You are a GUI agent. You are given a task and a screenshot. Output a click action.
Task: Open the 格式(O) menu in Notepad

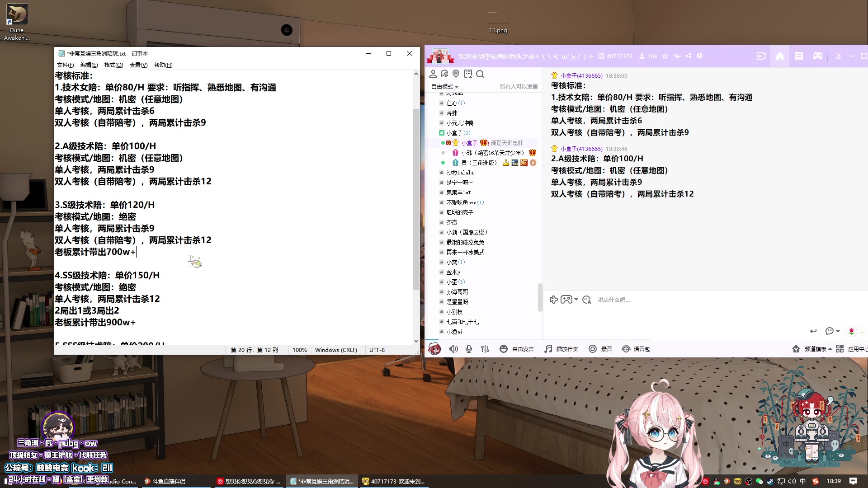[113, 65]
